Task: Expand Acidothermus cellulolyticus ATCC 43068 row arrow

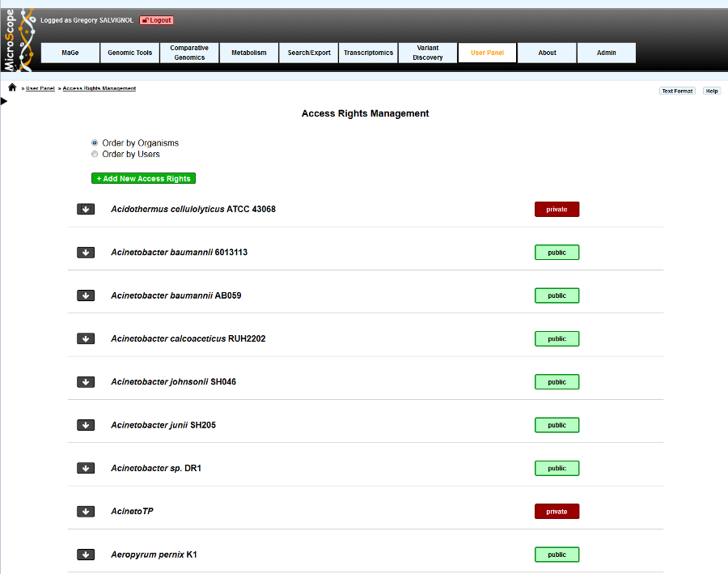Action: click(86, 209)
